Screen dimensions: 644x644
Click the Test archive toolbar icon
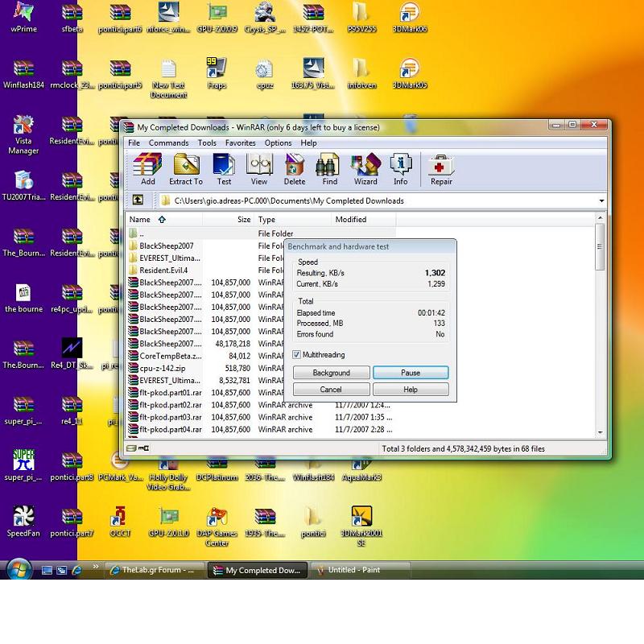[x=224, y=169]
